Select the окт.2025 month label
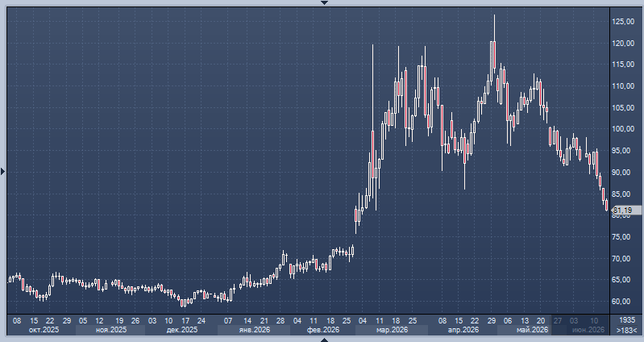This screenshot has width=644, height=342. point(44,330)
